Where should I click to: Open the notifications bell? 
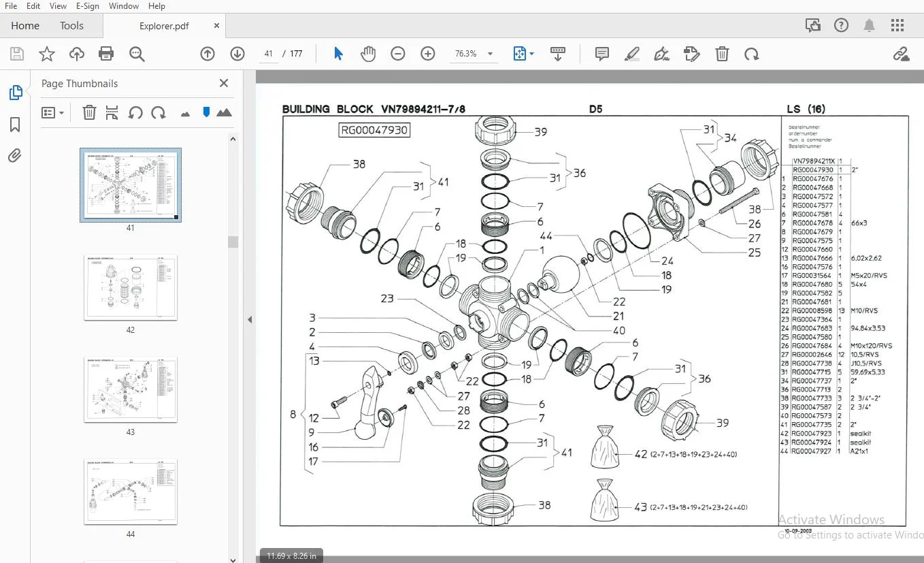pyautogui.click(x=870, y=26)
